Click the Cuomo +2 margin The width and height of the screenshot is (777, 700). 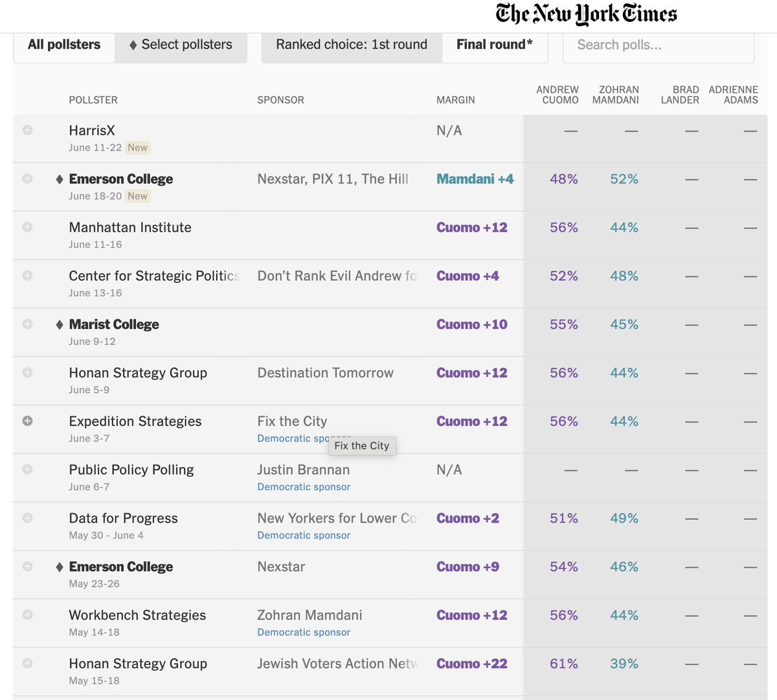[x=468, y=518]
